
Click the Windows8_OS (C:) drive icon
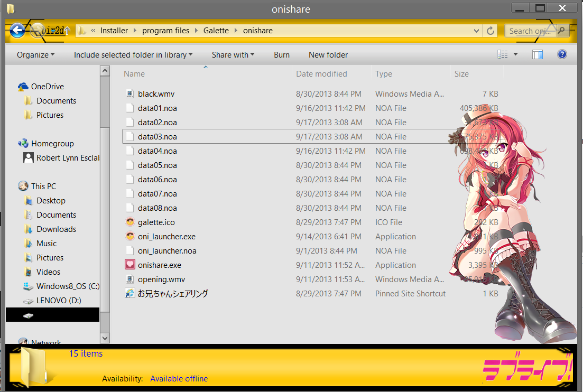(x=28, y=286)
